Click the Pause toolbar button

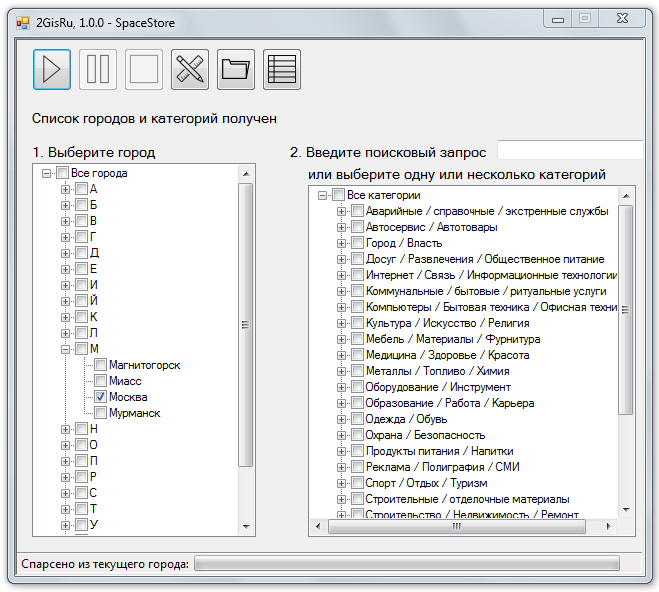(x=98, y=69)
